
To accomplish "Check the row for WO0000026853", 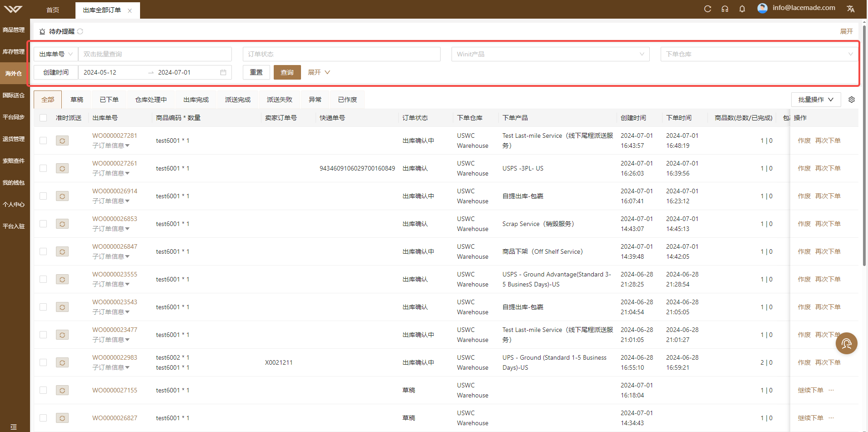I will point(43,224).
